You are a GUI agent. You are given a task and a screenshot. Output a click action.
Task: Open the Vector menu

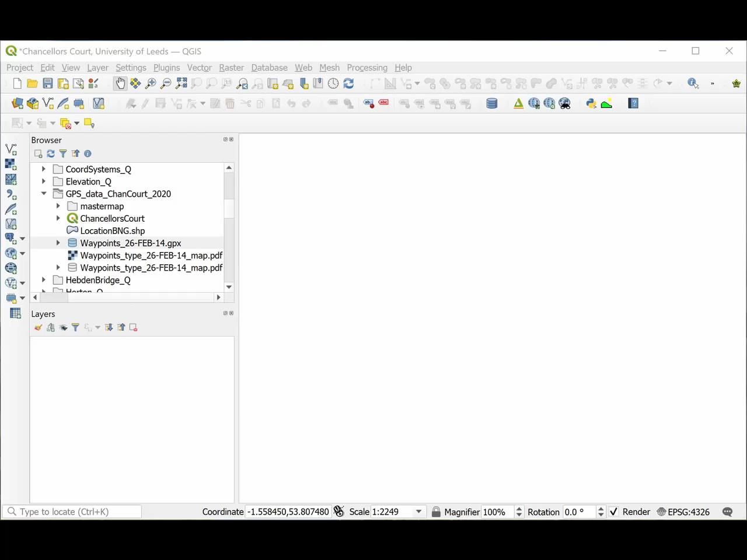pyautogui.click(x=199, y=68)
